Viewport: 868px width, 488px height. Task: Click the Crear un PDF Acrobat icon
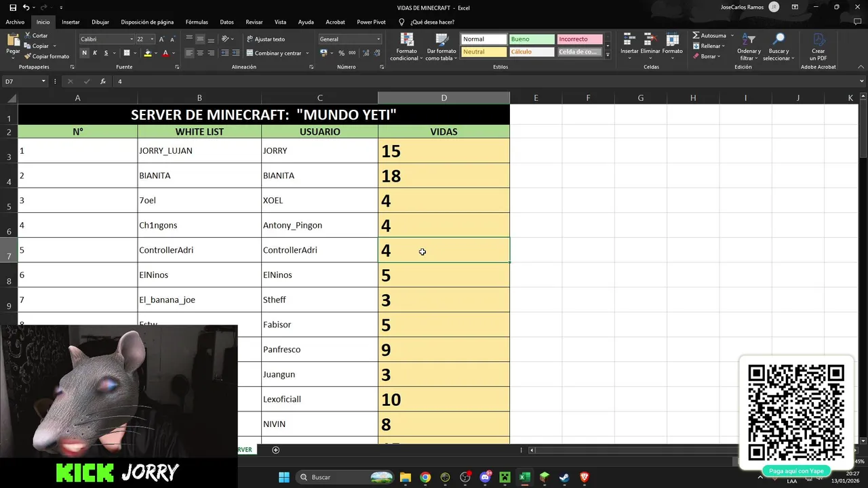pos(818,47)
